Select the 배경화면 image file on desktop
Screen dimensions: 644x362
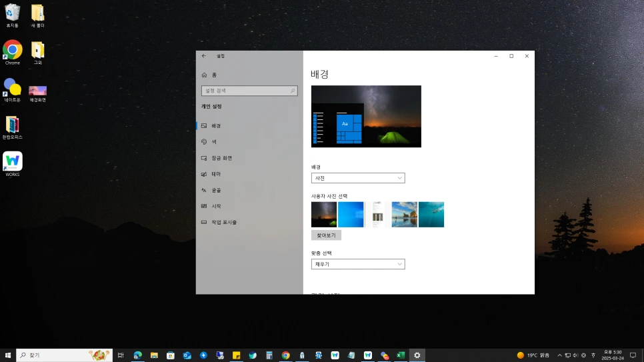tap(37, 93)
